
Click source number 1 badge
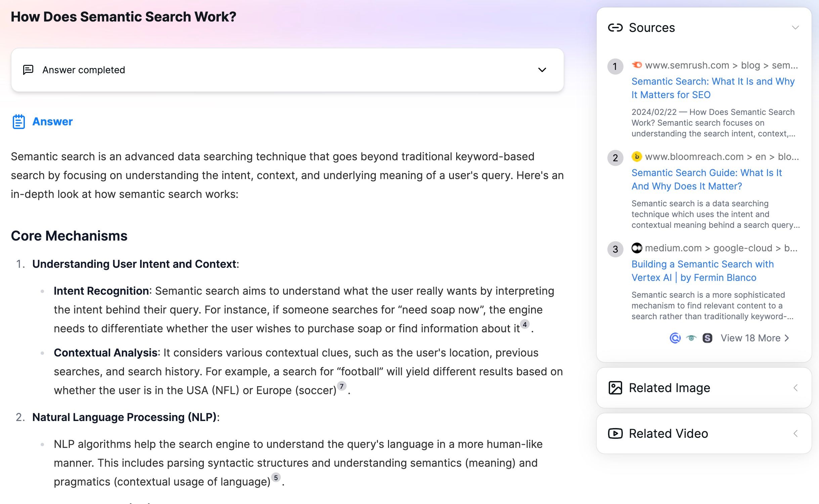615,67
